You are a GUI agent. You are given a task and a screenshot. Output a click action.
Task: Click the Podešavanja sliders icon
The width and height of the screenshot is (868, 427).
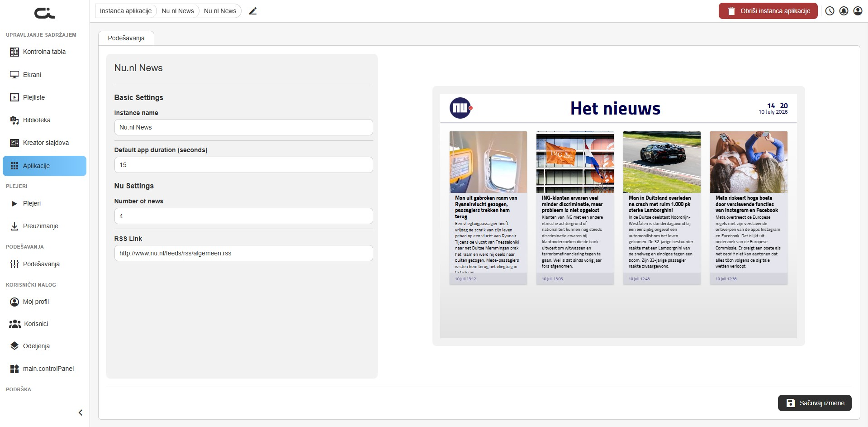pos(14,264)
